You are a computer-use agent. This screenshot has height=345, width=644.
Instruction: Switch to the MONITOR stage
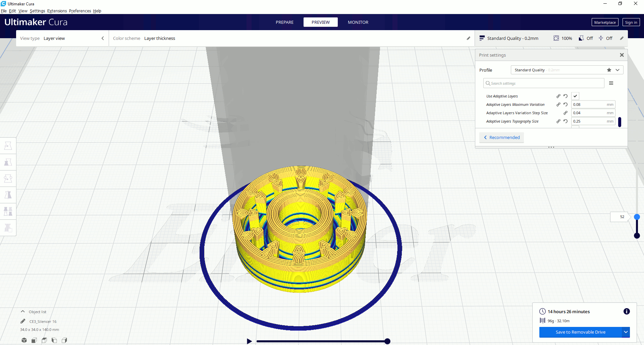pos(358,22)
